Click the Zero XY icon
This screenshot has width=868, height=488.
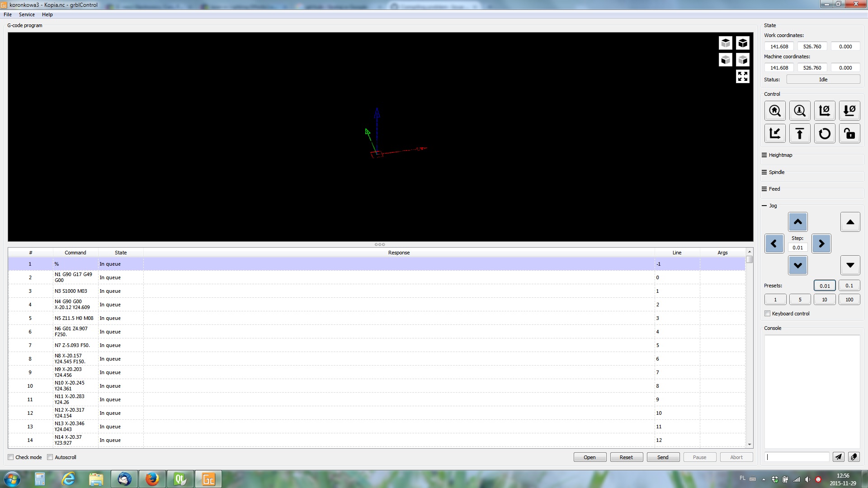coord(824,111)
